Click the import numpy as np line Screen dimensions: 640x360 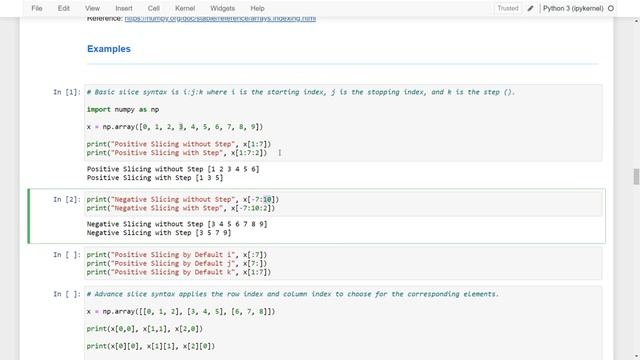click(x=123, y=109)
